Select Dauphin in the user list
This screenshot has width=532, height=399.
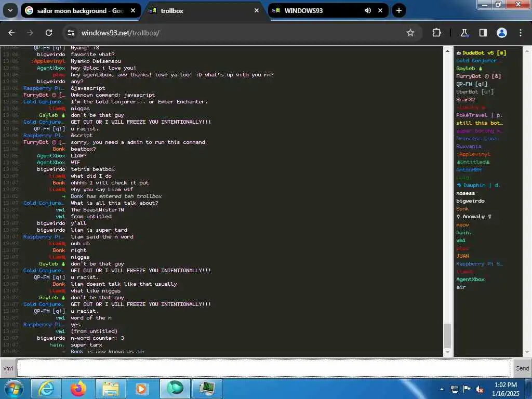[478, 185]
